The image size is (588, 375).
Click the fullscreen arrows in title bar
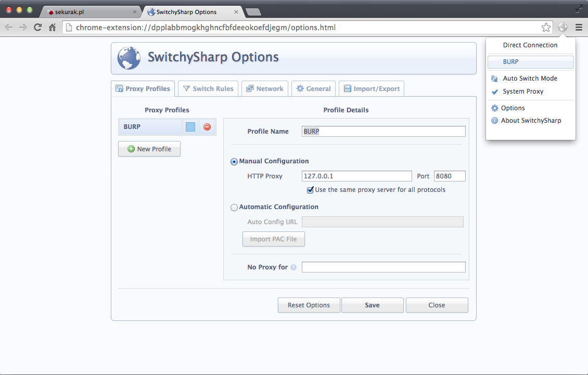tap(579, 9)
